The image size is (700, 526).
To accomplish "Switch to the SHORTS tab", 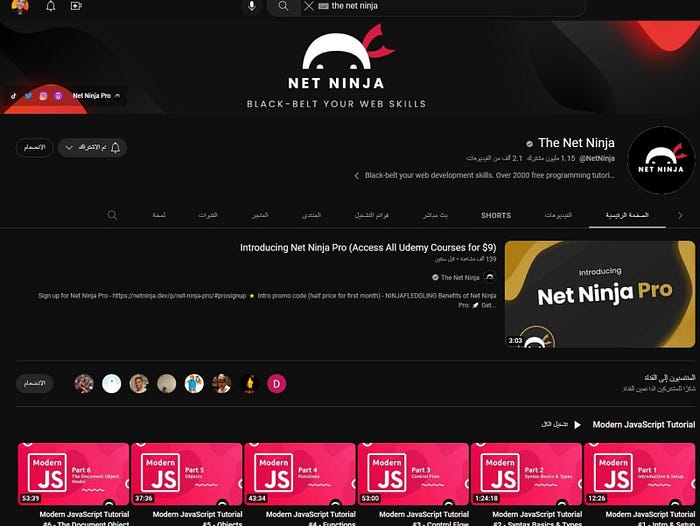I will tap(496, 216).
